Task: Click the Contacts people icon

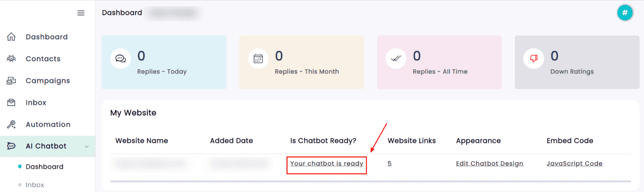Action: (x=11, y=59)
